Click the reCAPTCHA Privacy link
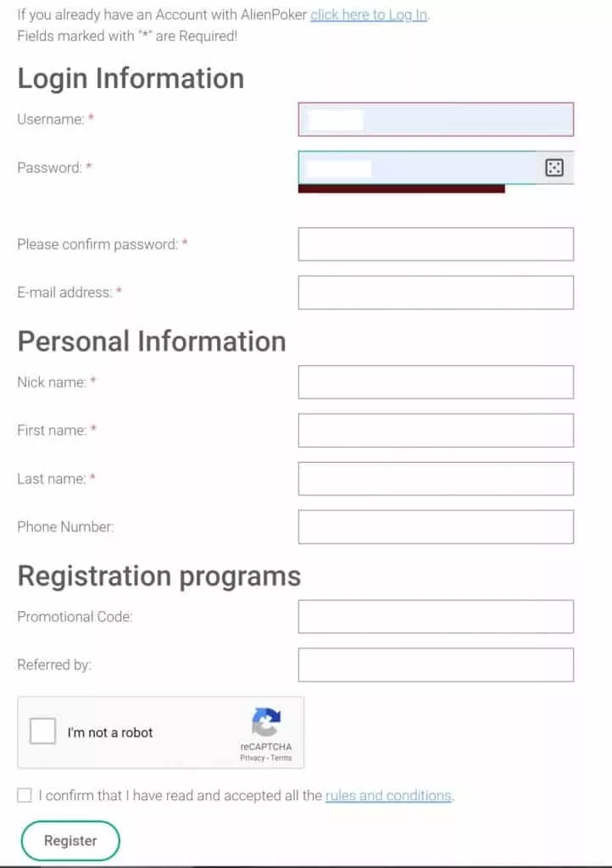This screenshot has height=868, width=612. (253, 758)
